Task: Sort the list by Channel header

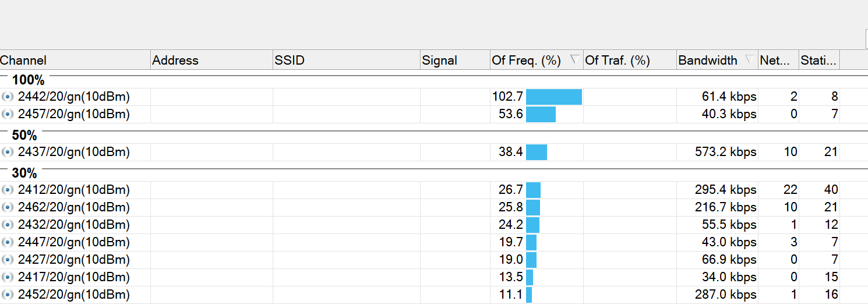Action: pyautogui.click(x=23, y=61)
